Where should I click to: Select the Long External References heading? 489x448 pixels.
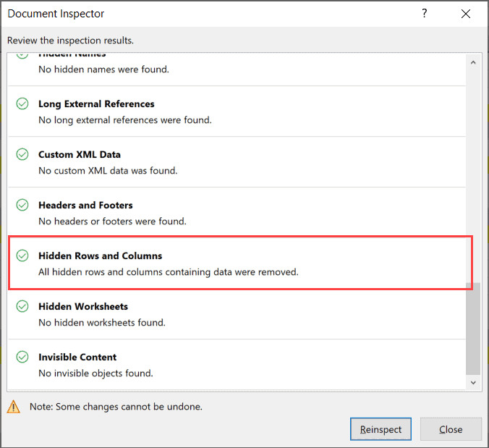(x=96, y=103)
